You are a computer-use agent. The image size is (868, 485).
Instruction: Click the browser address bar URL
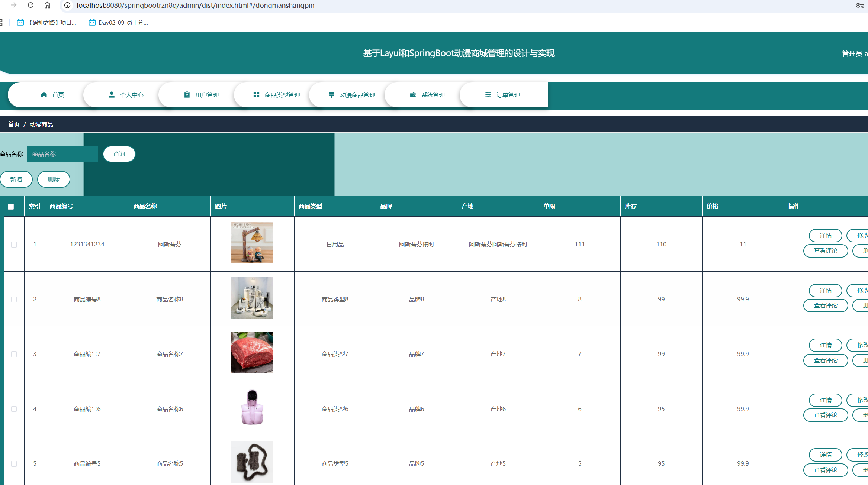coord(195,5)
